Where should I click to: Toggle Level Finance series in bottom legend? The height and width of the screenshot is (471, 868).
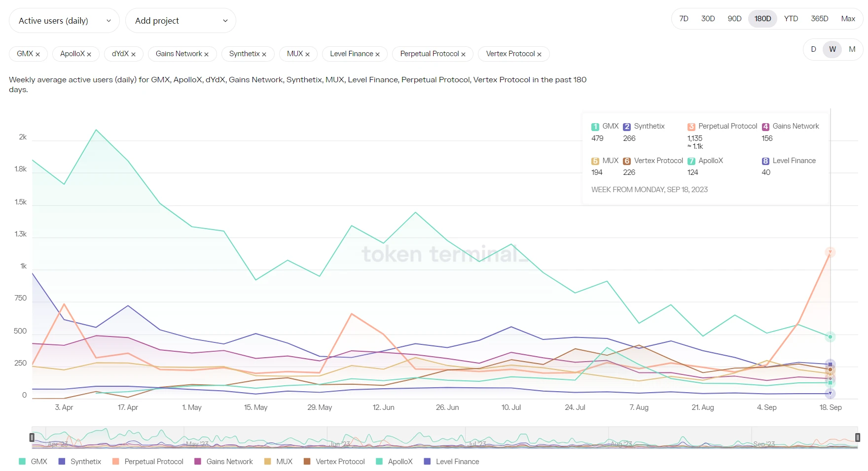click(x=451, y=462)
